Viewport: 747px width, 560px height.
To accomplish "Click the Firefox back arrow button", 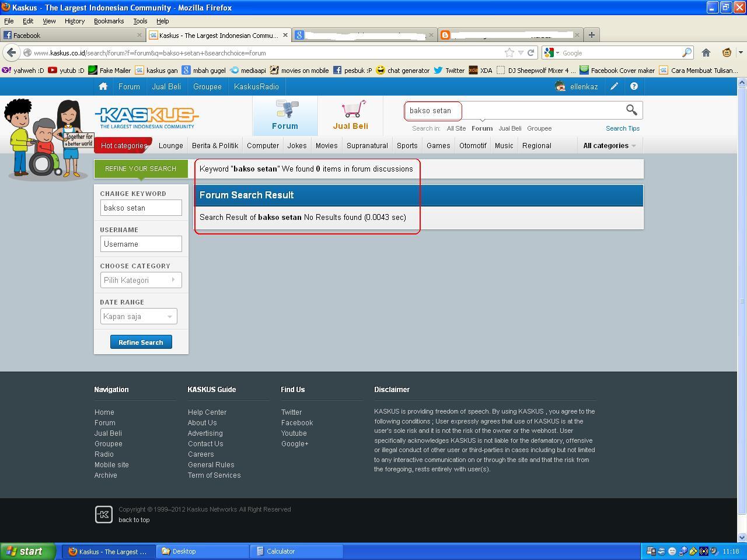I will point(11,52).
